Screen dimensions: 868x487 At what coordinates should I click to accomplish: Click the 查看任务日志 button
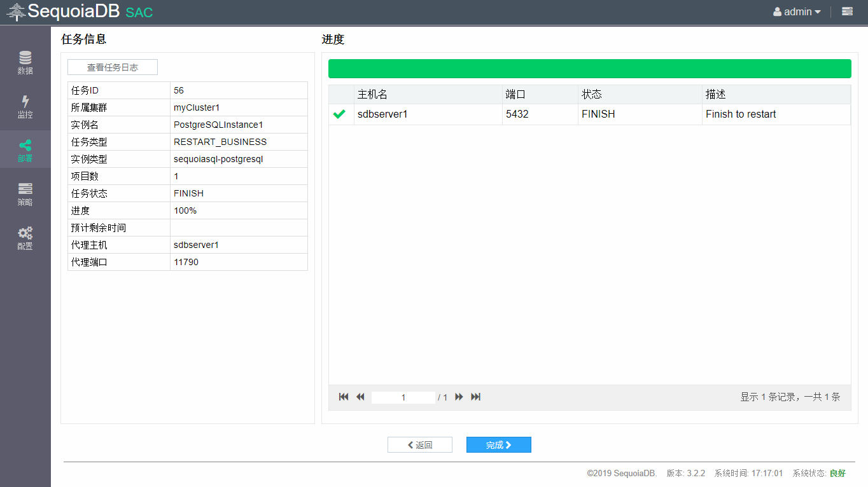(x=112, y=67)
